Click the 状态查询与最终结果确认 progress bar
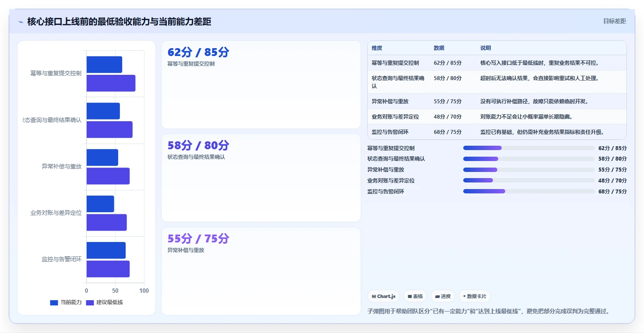 point(529,159)
